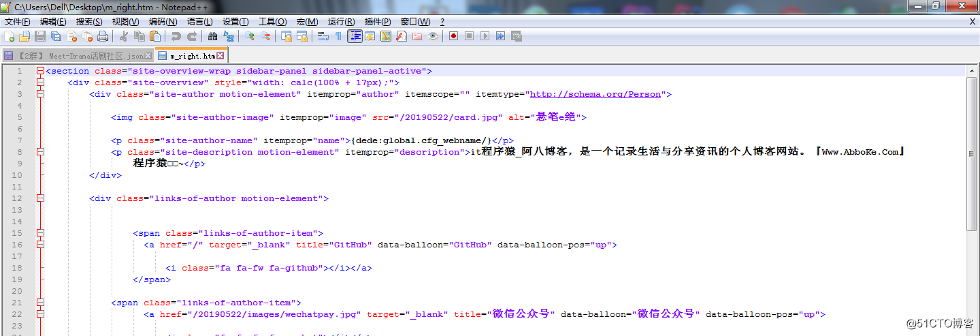This screenshot has width=980, height=336.
Task: Open the 设置(T) menu
Action: 235,22
